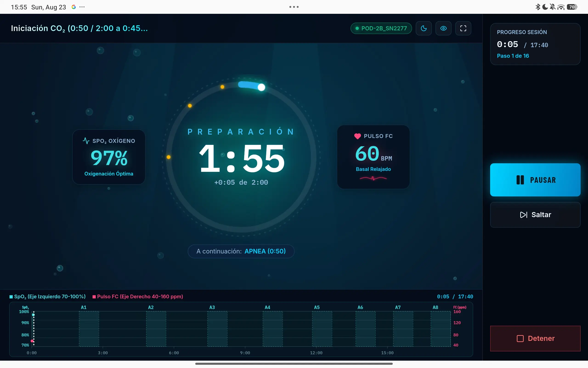Select the 0:05 progress time in sidebar
Image resolution: width=588 pixels, height=368 pixels.
click(507, 44)
